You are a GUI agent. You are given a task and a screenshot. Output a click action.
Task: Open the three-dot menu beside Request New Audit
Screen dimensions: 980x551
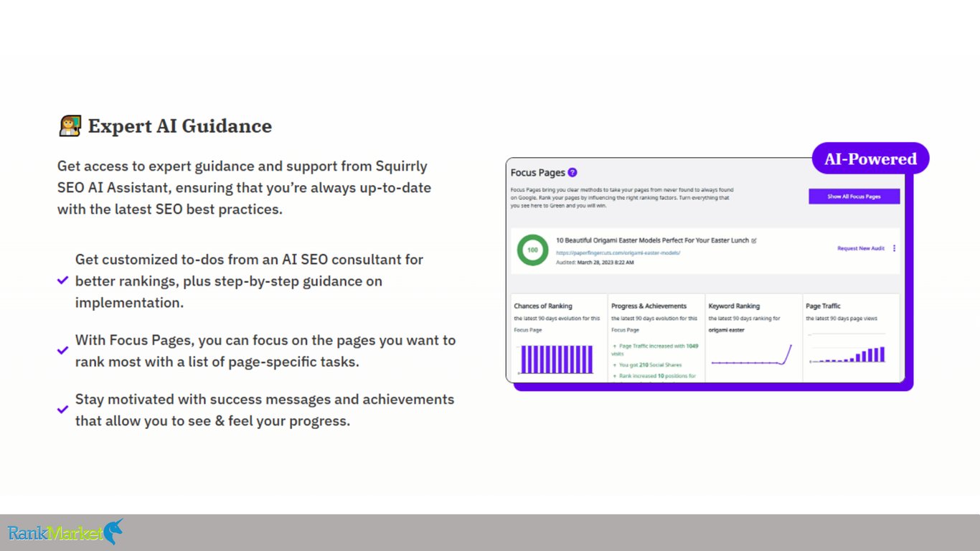894,248
